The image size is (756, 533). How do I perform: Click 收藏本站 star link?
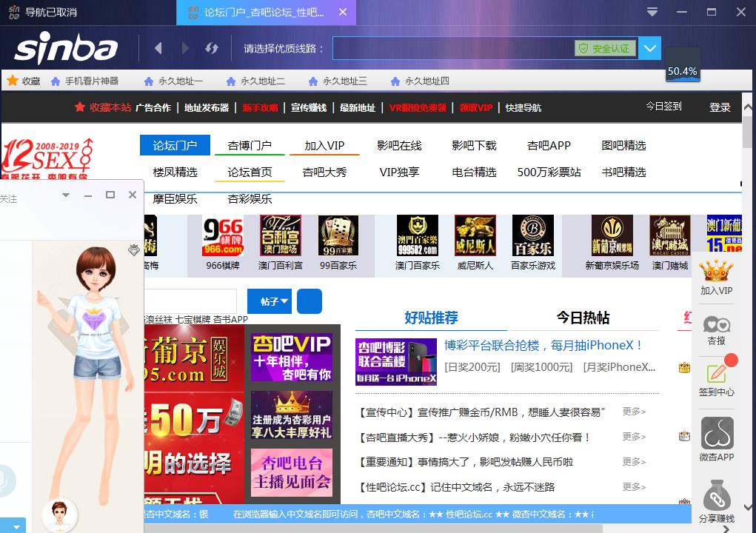[x=103, y=107]
